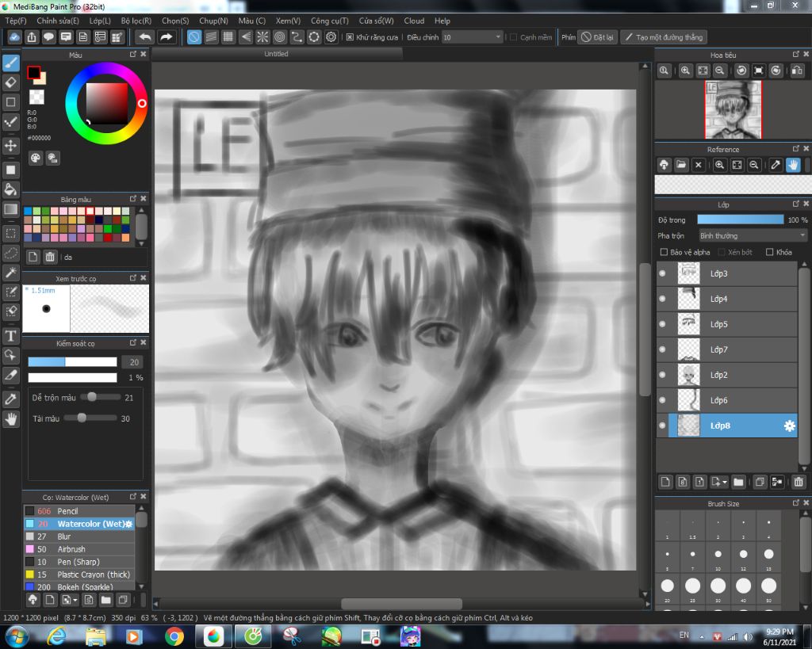Click the Đặt lại reset button
The width and height of the screenshot is (812, 649).
click(598, 37)
